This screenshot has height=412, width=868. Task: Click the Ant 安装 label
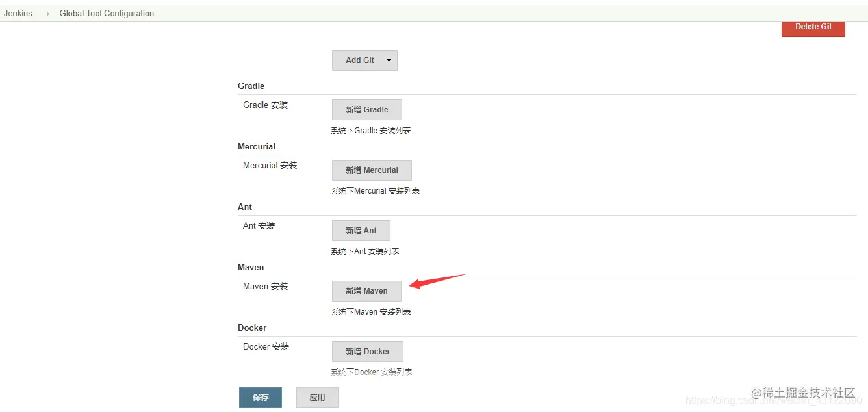click(259, 225)
